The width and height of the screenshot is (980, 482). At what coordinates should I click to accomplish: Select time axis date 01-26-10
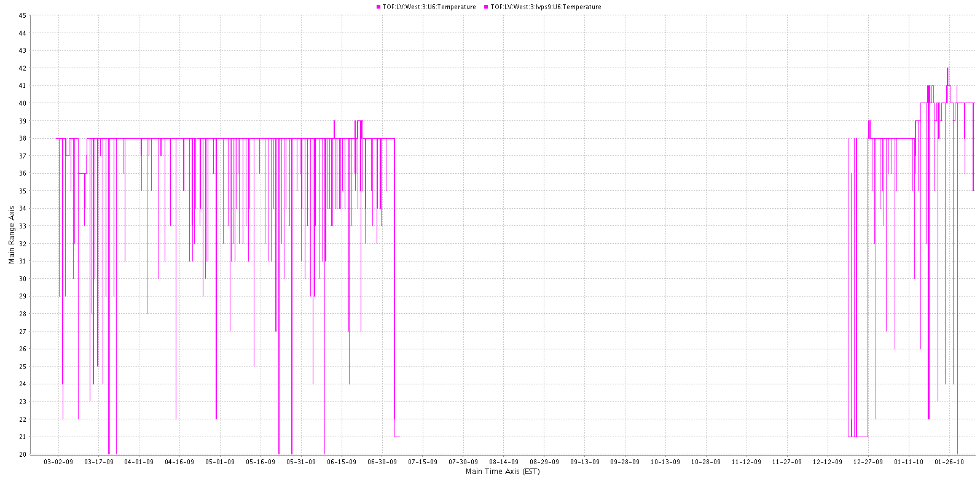tap(949, 462)
